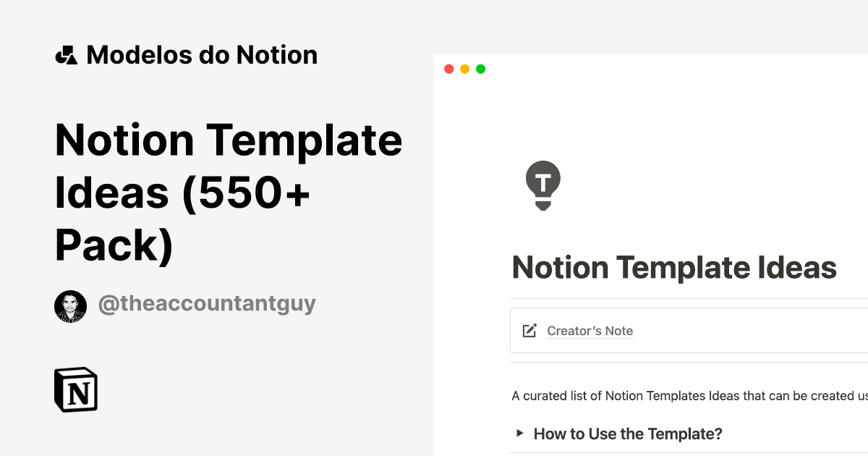Open the @theaccountantguy profile link
Screen dimensions: 868x456
pos(207,303)
